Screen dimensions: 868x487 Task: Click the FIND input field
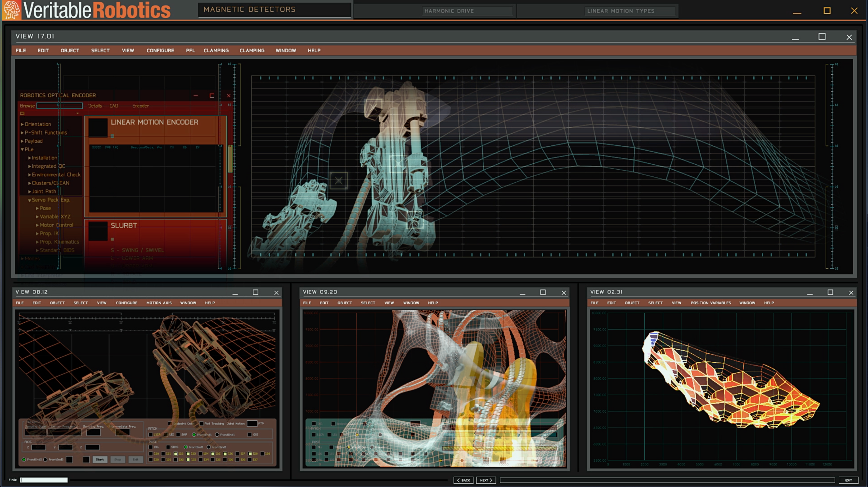pyautogui.click(x=44, y=480)
